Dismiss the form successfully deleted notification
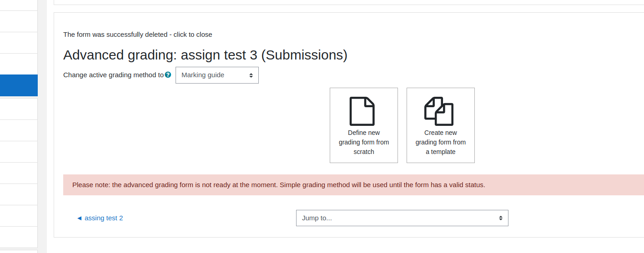This screenshot has width=644, height=253. pos(138,35)
